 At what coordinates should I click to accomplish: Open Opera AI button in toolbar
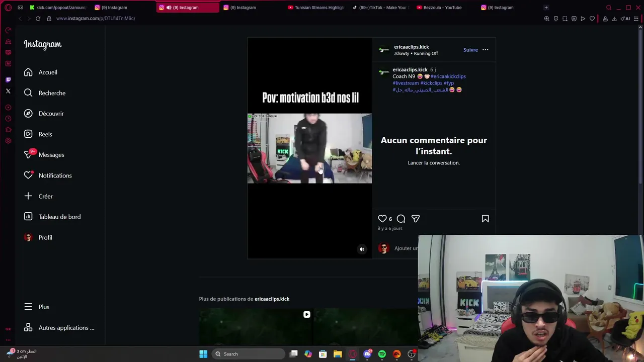coord(626,19)
